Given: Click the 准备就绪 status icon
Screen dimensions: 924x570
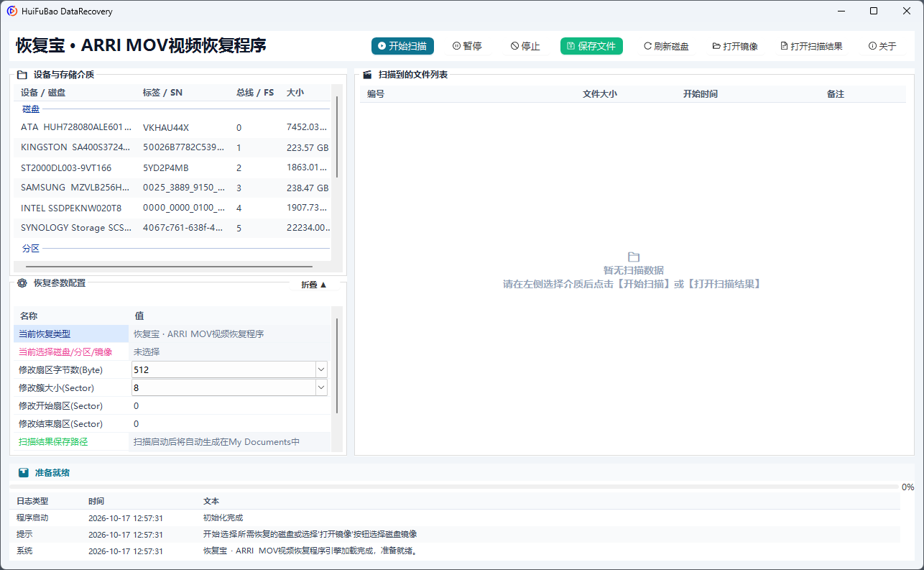Looking at the screenshot, I should point(24,473).
